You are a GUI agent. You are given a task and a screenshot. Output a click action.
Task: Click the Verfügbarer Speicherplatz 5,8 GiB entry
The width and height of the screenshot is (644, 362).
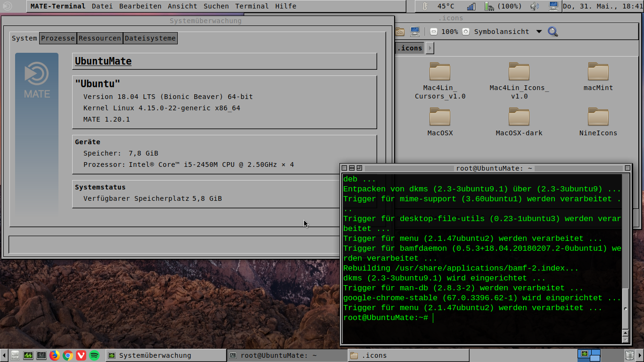pos(153,198)
